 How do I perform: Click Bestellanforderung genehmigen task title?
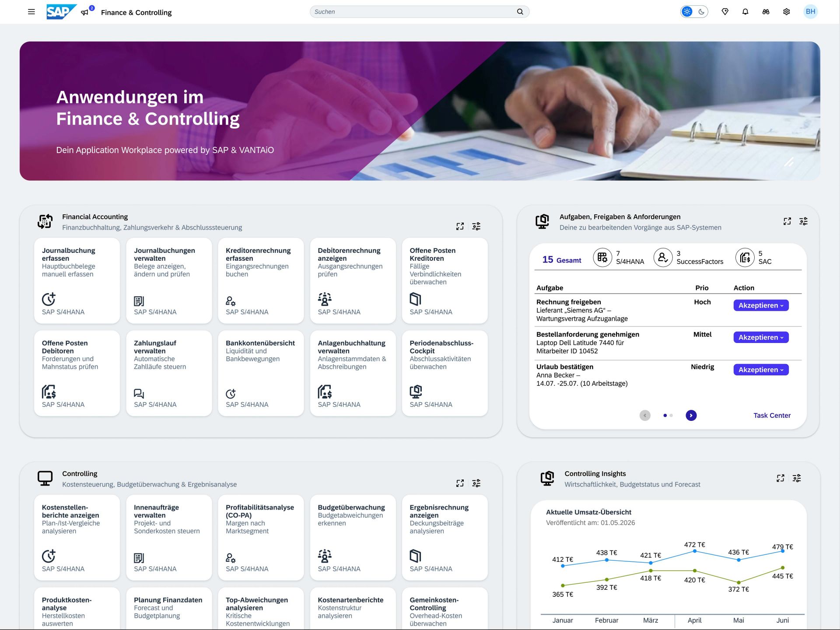588,334
